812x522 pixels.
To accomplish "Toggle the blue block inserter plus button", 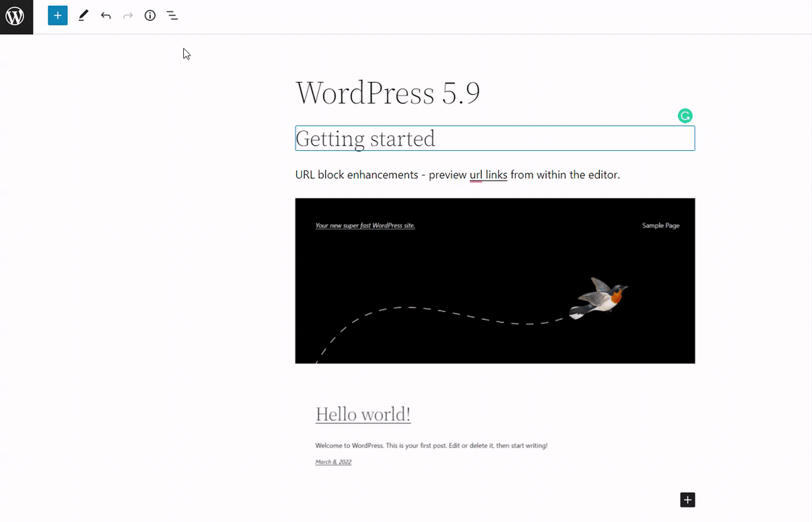I will pos(57,15).
